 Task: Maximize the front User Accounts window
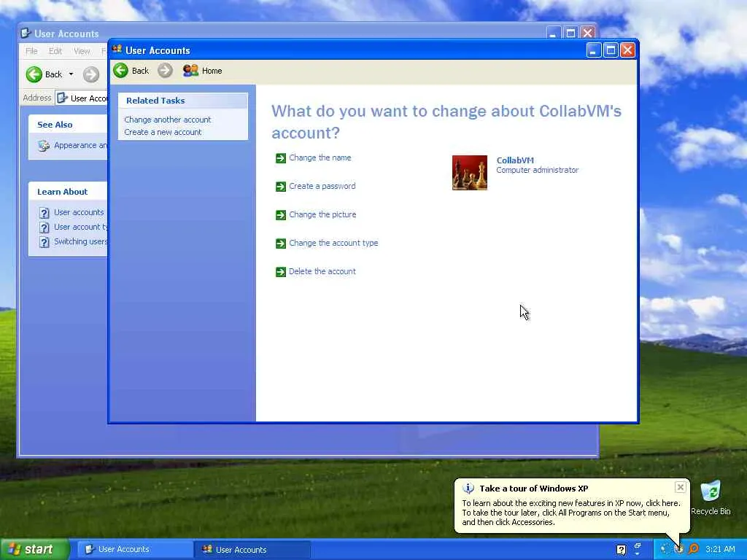(x=611, y=50)
